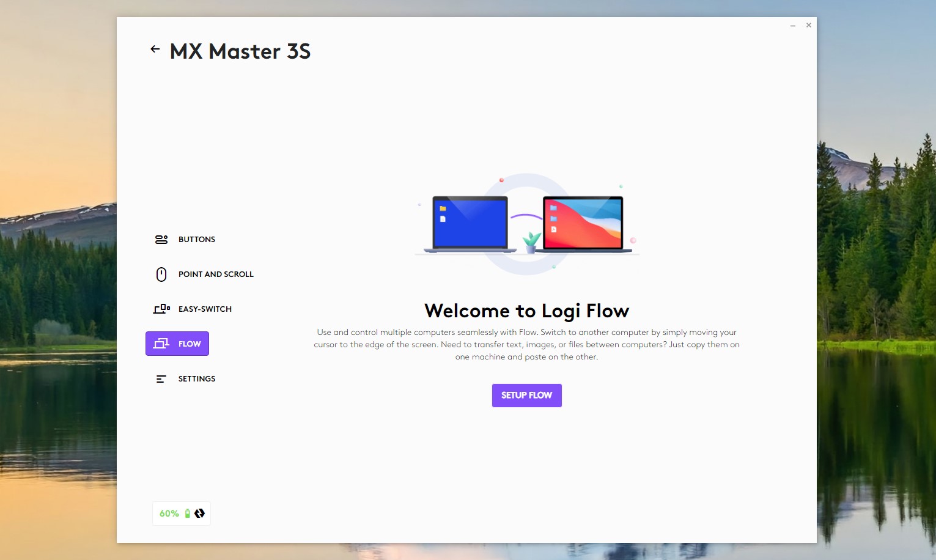The image size is (936, 560).
Task: Open the BUTTONS section label
Action: [197, 240]
